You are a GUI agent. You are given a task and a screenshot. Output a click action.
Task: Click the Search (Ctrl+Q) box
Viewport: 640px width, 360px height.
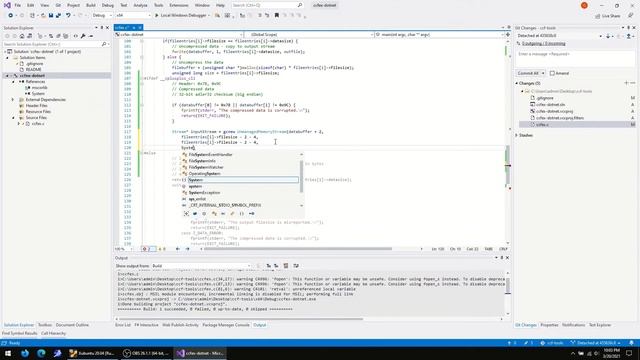pyautogui.click(x=267, y=5)
